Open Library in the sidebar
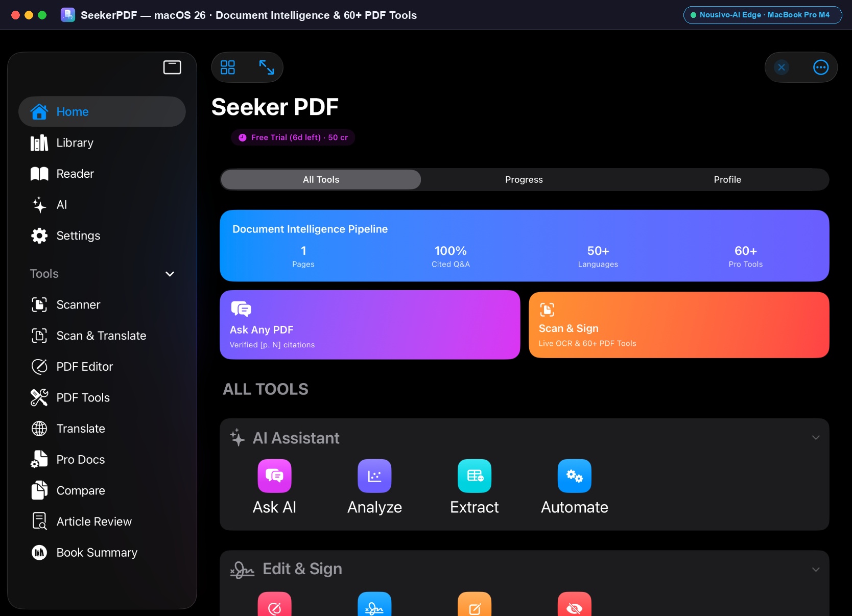Image resolution: width=852 pixels, height=616 pixels. pyautogui.click(x=102, y=143)
